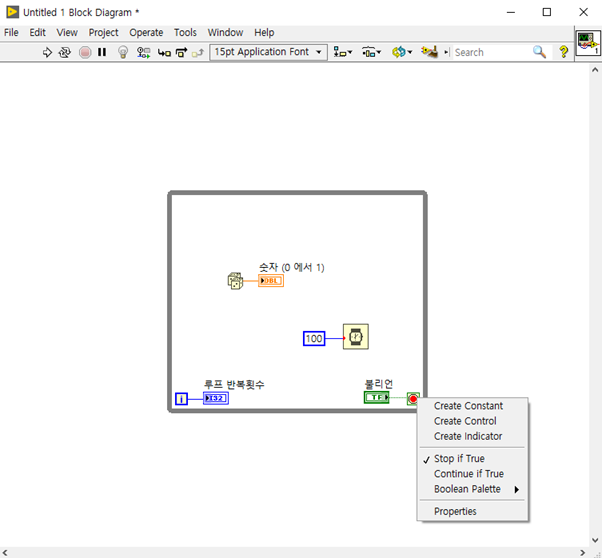Click horizontal scrollbar right arrow

tap(583, 553)
